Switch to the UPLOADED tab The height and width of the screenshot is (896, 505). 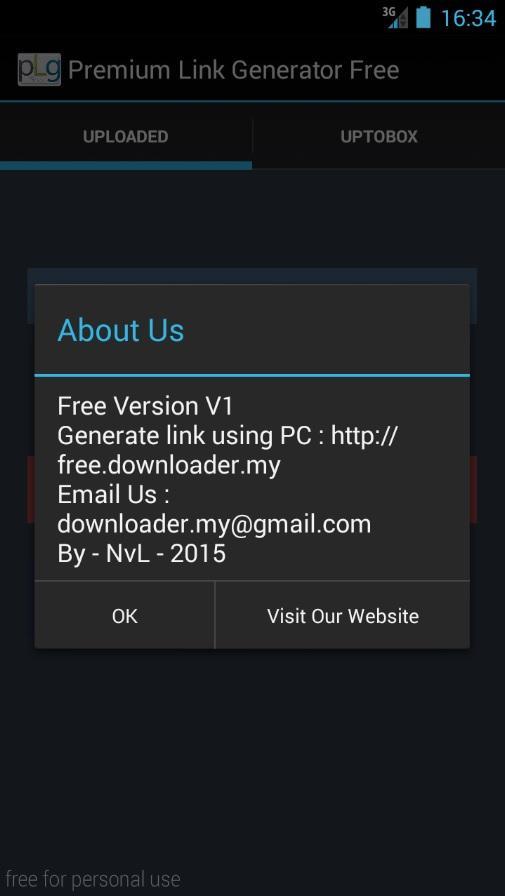click(126, 137)
